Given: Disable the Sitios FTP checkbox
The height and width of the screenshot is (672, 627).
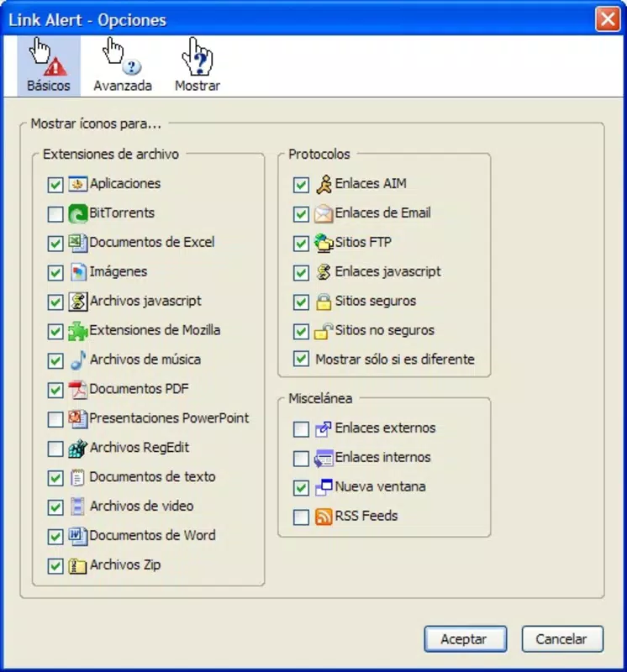Looking at the screenshot, I should (301, 244).
